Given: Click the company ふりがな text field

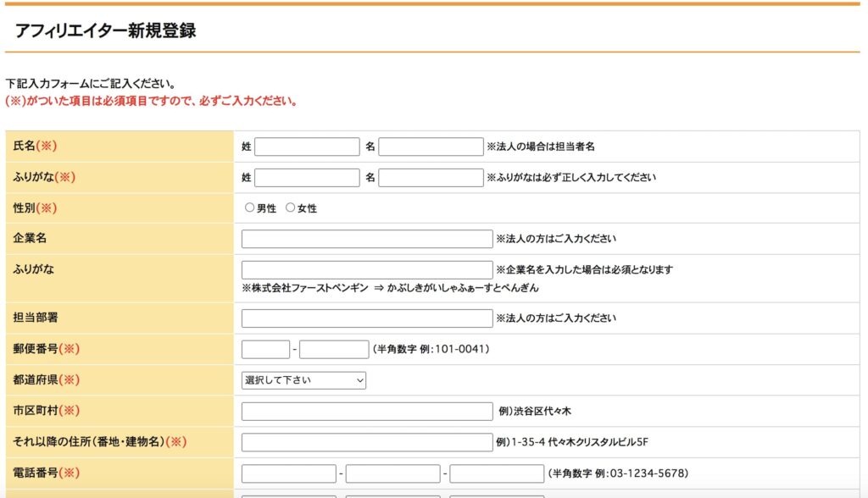Looking at the screenshot, I should (366, 270).
